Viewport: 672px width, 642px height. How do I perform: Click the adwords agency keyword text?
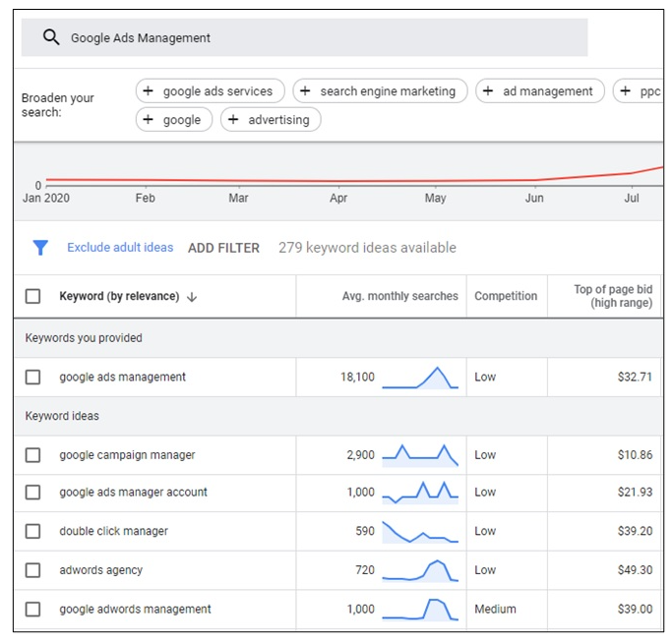pos(100,570)
